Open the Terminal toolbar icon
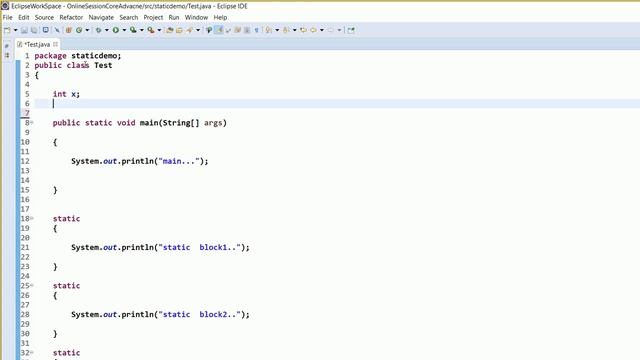This screenshot has width=640, height=360. tap(46, 30)
